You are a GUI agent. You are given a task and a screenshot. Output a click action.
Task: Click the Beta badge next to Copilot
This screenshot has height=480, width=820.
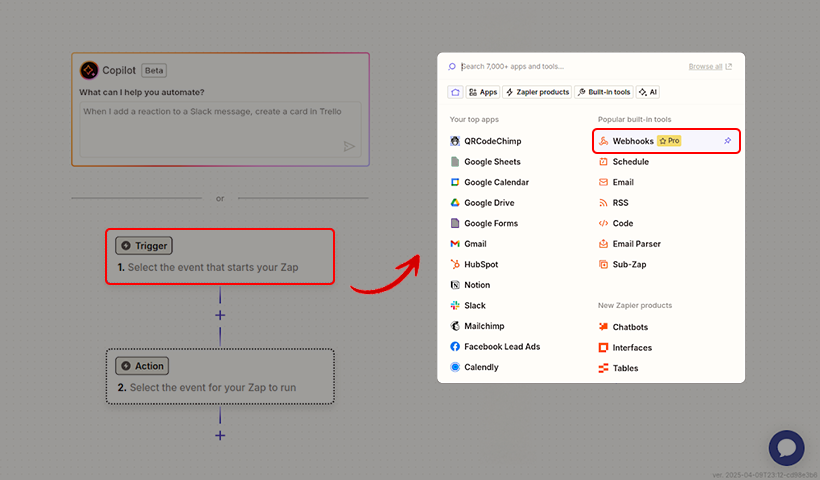154,71
